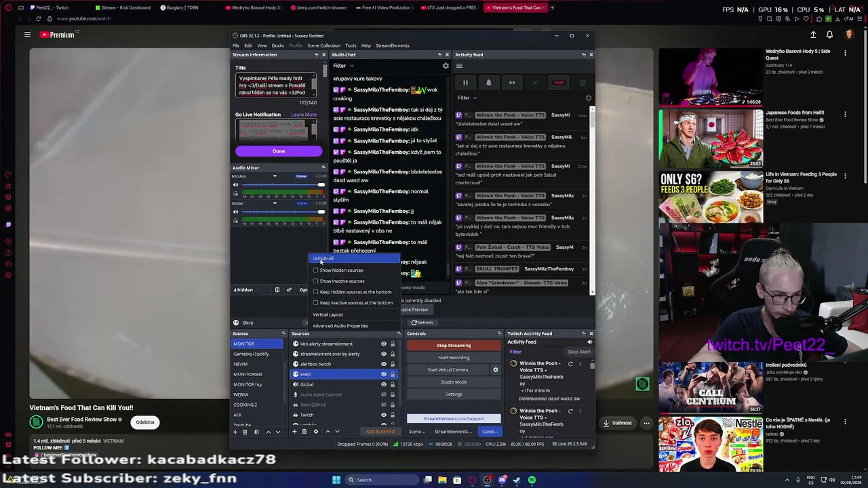Screen dimensions: 868x488
Task: Click the Stop Streaming button
Action: (x=454, y=345)
